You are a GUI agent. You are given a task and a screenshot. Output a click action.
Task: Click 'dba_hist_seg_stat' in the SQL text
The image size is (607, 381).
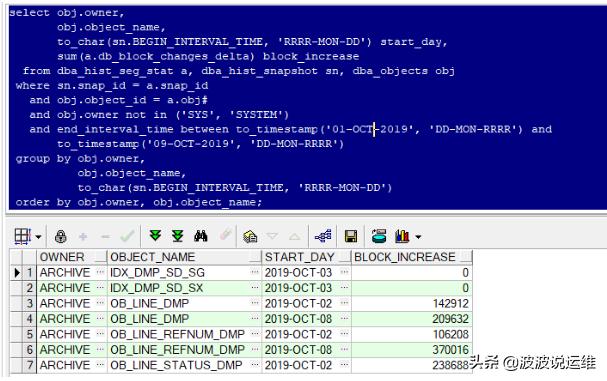(115, 71)
